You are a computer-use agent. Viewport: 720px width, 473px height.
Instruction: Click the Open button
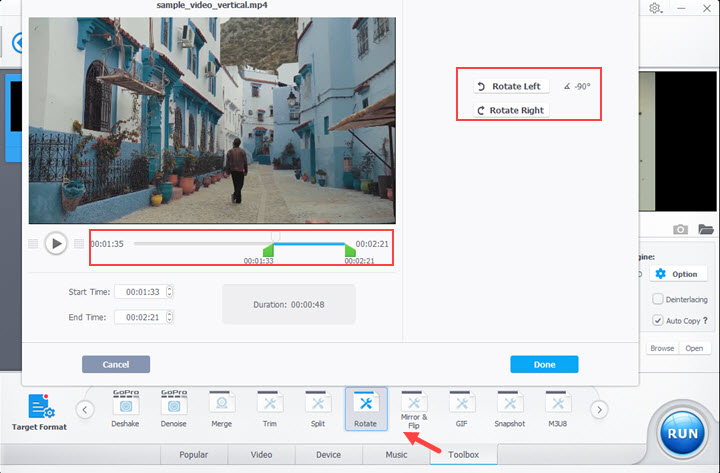tap(694, 348)
